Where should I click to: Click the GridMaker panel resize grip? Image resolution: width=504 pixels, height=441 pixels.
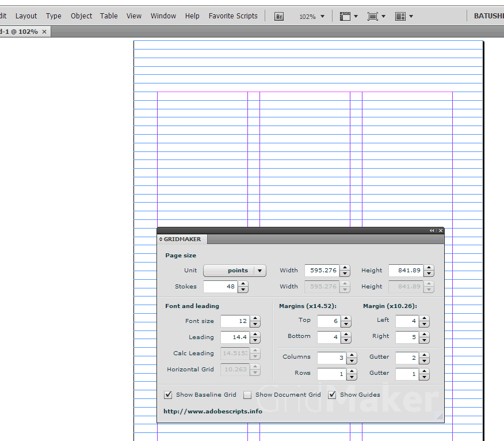(440, 417)
